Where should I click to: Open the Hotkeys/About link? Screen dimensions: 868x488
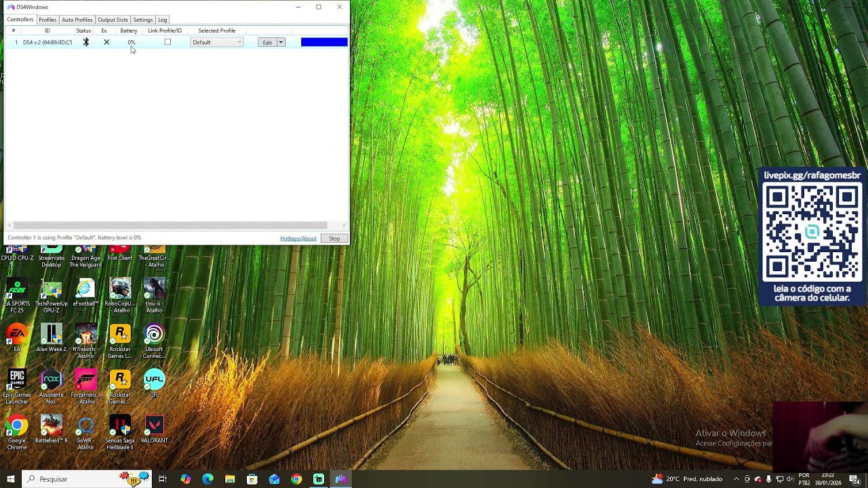pos(298,238)
